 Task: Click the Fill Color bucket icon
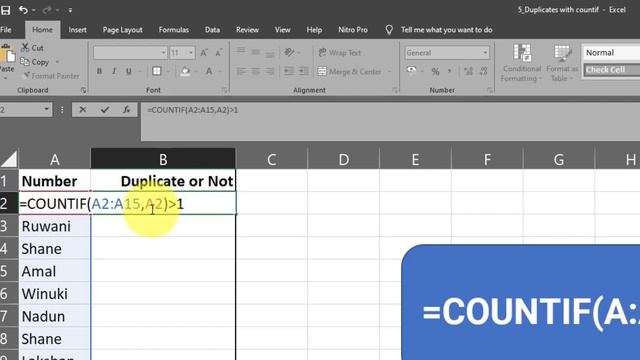185,71
